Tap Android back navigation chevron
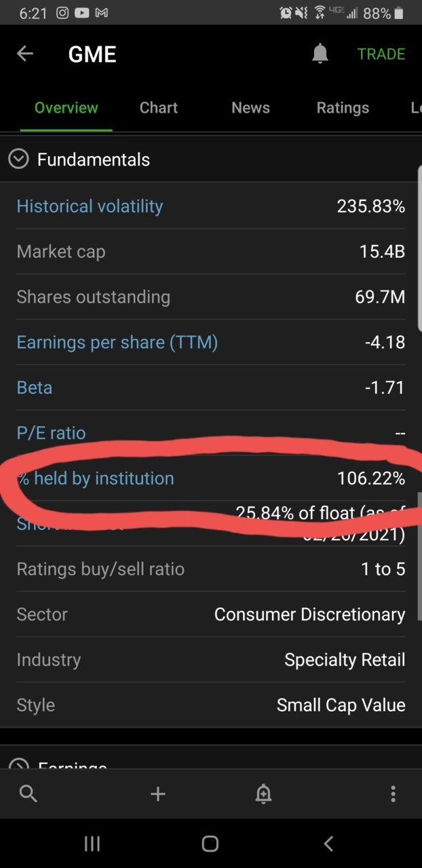 tap(328, 844)
